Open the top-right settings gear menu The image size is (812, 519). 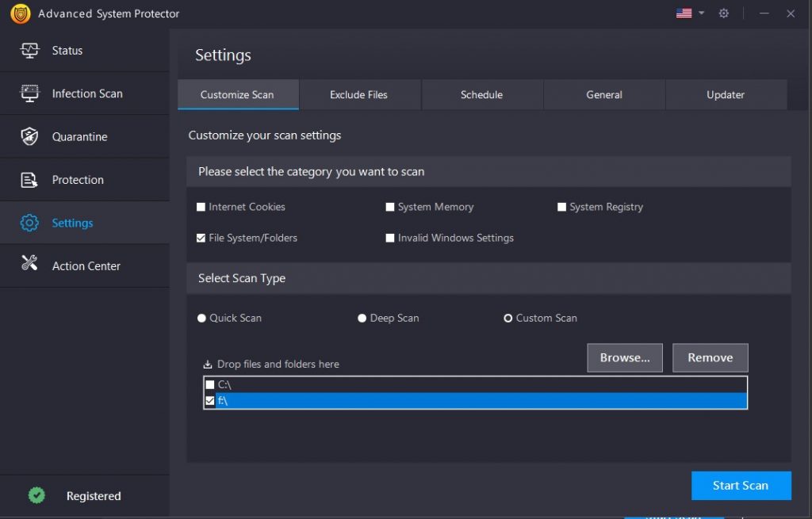[x=723, y=13]
